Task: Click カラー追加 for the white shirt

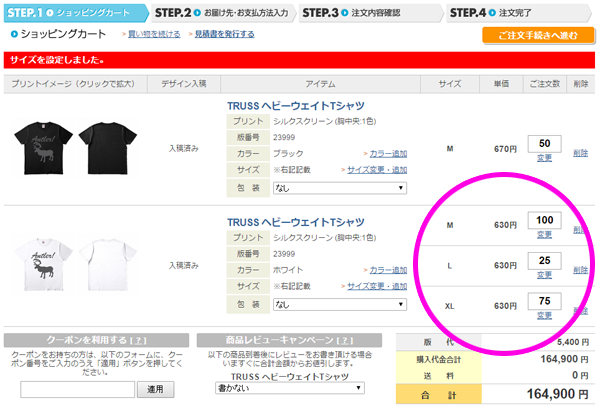Action: [x=388, y=270]
